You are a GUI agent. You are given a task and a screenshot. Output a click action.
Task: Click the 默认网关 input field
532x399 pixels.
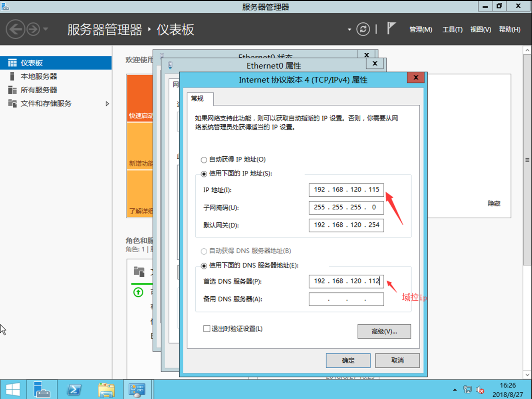pyautogui.click(x=346, y=225)
